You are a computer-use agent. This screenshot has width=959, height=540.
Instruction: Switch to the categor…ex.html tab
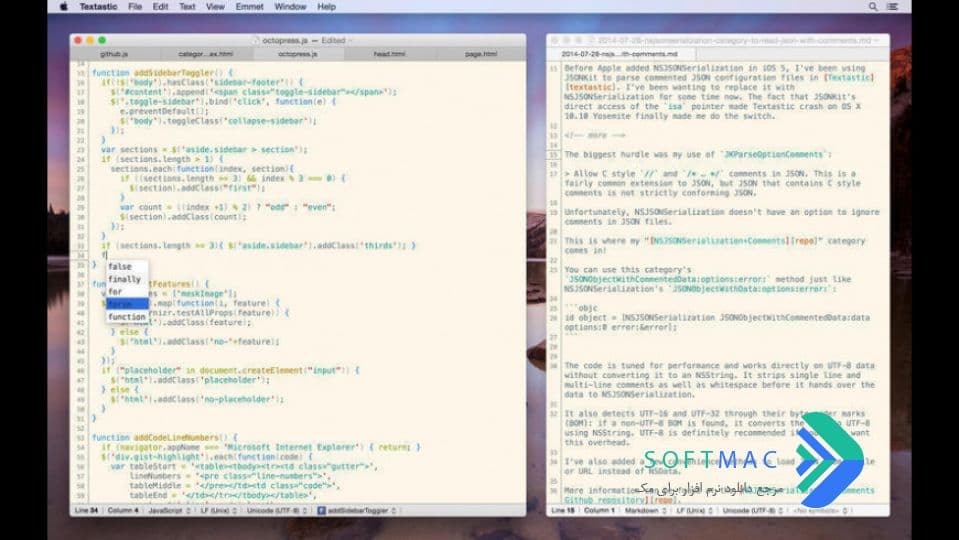(206, 54)
